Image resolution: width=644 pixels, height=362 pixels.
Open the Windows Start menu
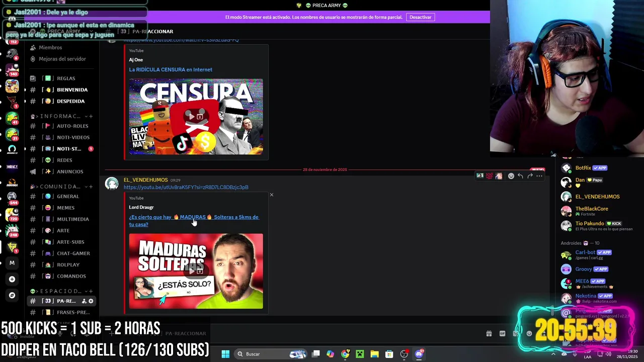(x=225, y=354)
